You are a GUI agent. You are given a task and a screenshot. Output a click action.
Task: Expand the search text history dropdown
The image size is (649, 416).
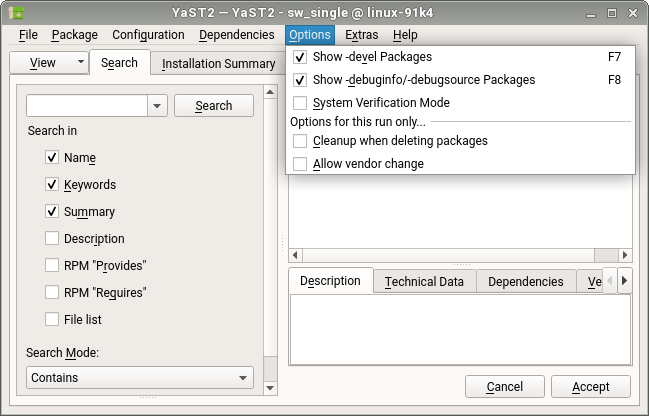pos(157,106)
